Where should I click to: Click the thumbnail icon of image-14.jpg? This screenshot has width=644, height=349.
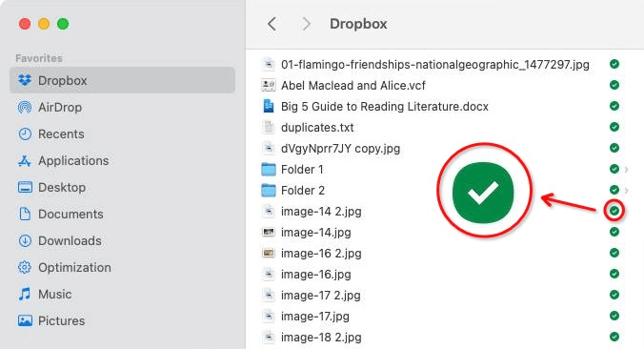269,233
